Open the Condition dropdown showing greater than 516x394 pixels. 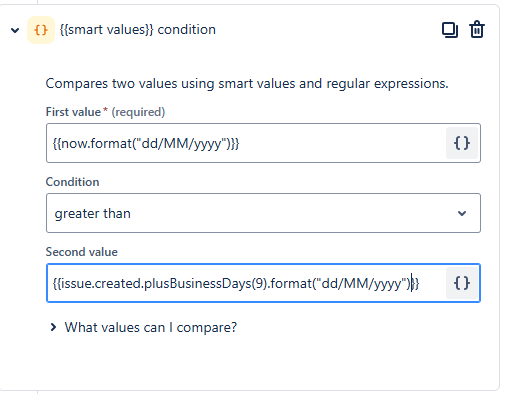pos(263,213)
